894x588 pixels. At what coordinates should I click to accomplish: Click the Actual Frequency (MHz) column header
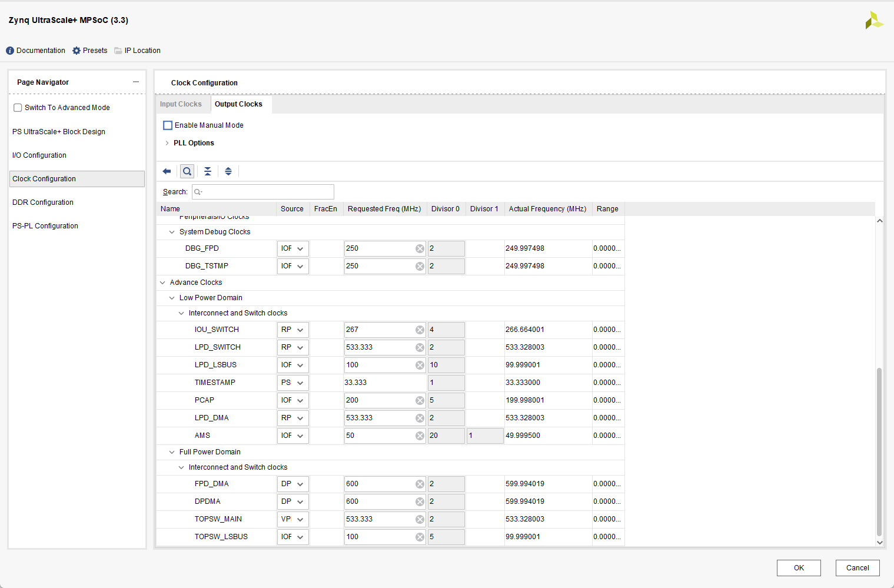click(548, 209)
